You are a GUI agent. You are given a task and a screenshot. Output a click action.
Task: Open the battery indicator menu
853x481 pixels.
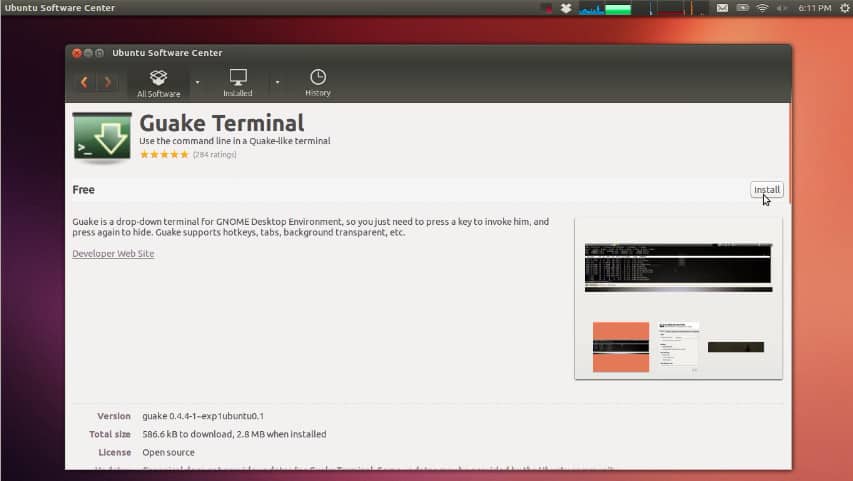pyautogui.click(x=743, y=8)
